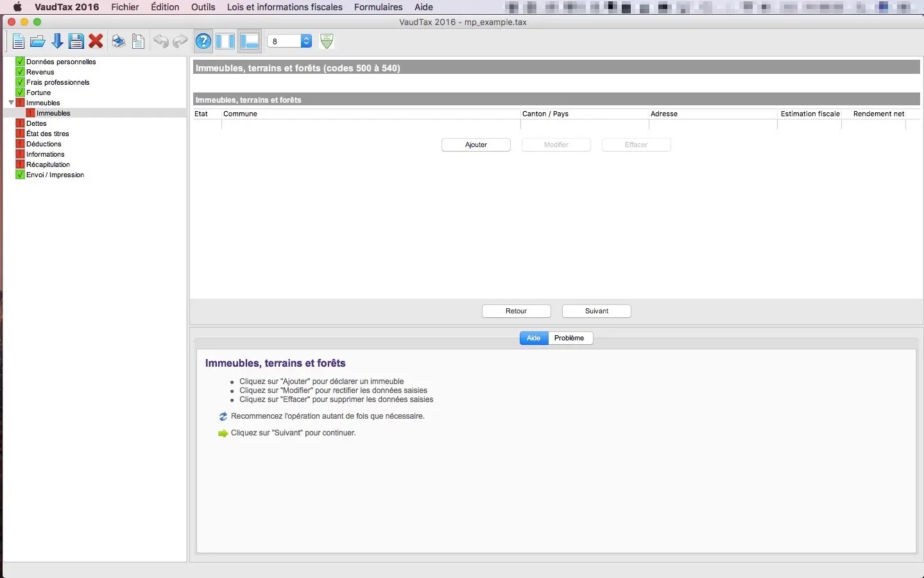Click the red warning icon beside Récapitulation
This screenshot has width=924, height=578.
click(20, 164)
